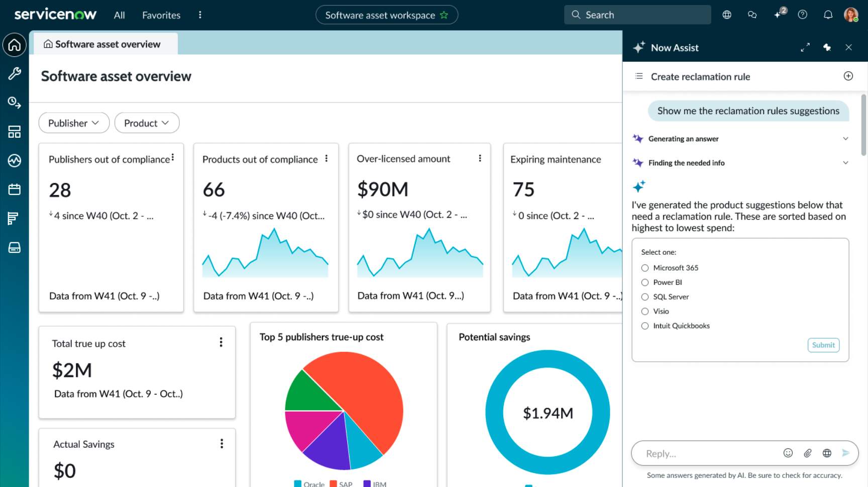Close the Now Assist panel
The height and width of the screenshot is (487, 868).
[849, 48]
